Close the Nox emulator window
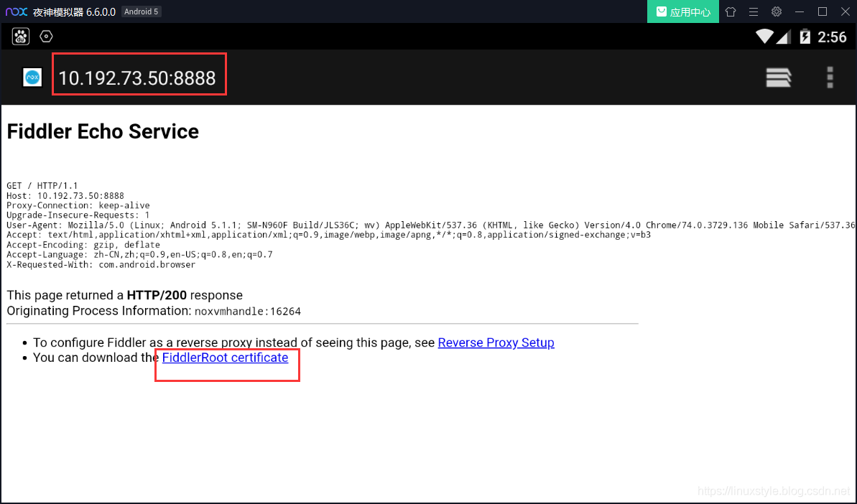Viewport: 857px width, 504px height. click(x=845, y=11)
